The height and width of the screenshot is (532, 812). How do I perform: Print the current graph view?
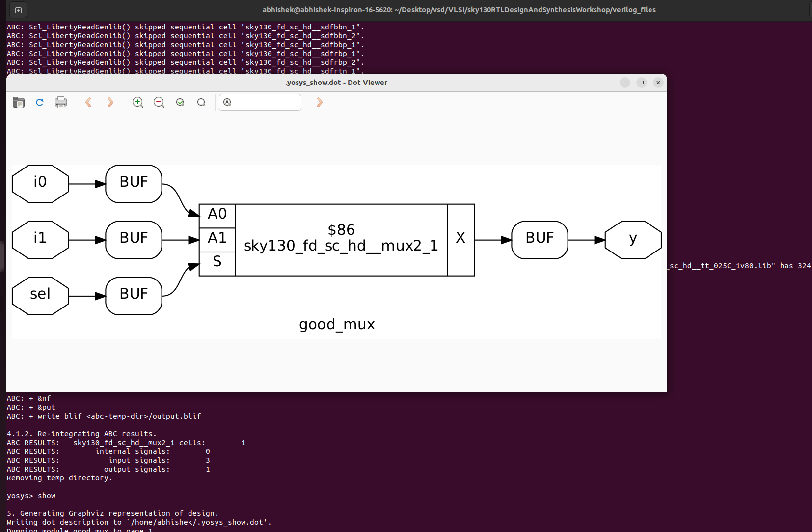[61, 102]
